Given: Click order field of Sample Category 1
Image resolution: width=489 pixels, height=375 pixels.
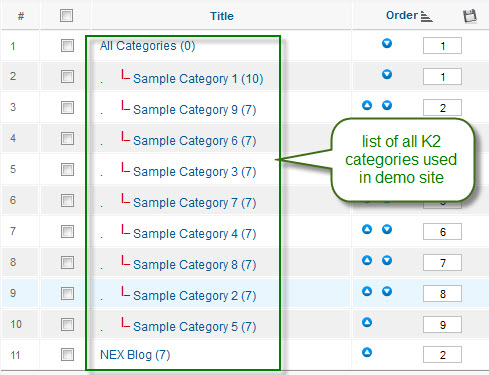Looking at the screenshot, I should [x=442, y=77].
